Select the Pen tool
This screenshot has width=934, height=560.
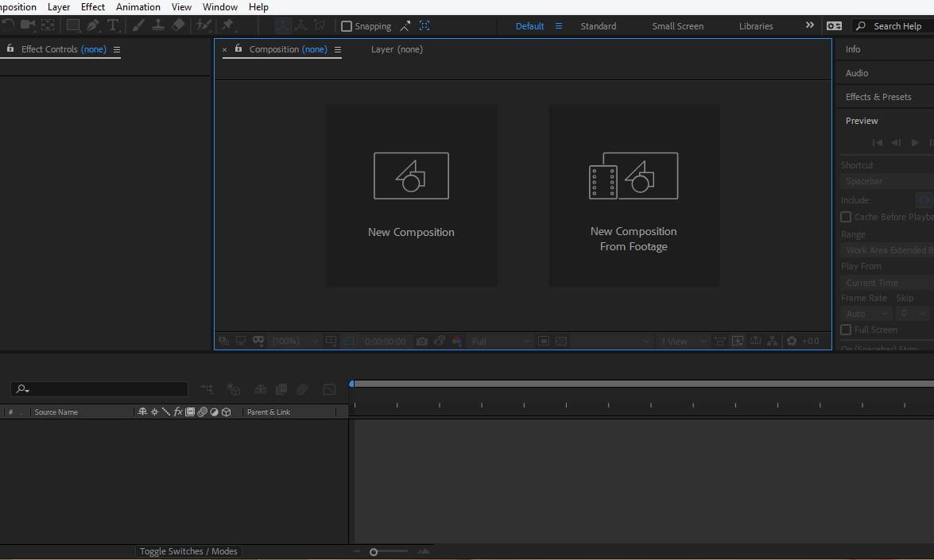click(93, 25)
